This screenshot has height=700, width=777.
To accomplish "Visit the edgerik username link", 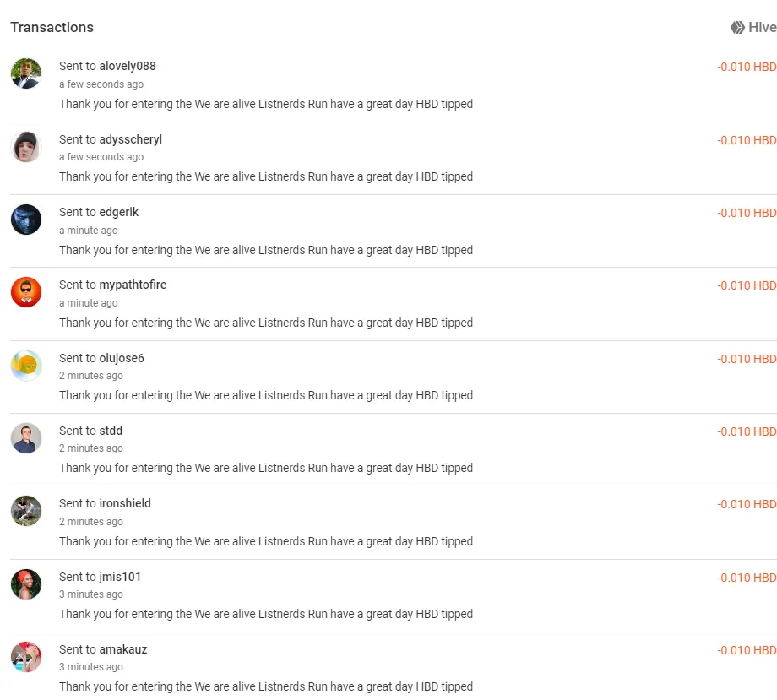I will coord(118,213).
